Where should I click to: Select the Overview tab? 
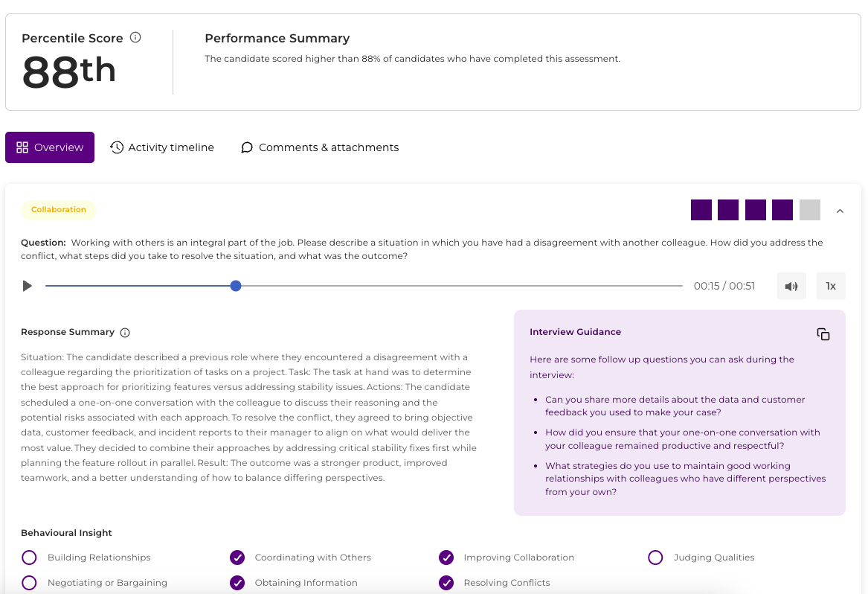pyautogui.click(x=50, y=147)
